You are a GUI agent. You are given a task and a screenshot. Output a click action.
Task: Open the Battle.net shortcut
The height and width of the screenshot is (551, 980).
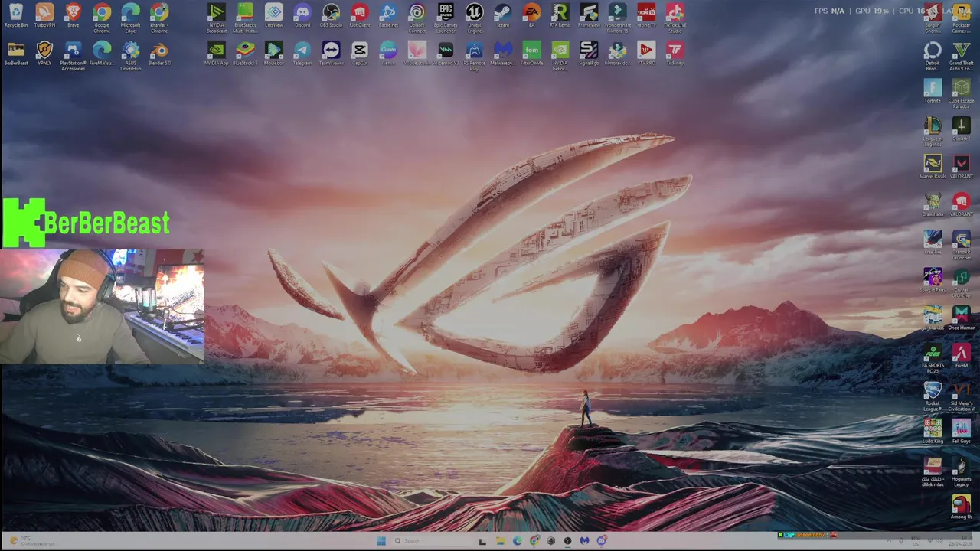pos(388,16)
